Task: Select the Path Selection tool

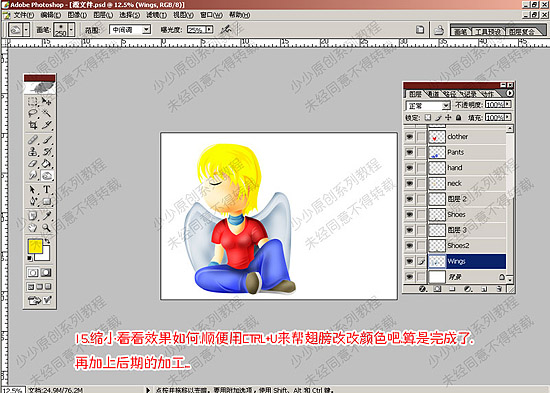Action: click(33, 190)
